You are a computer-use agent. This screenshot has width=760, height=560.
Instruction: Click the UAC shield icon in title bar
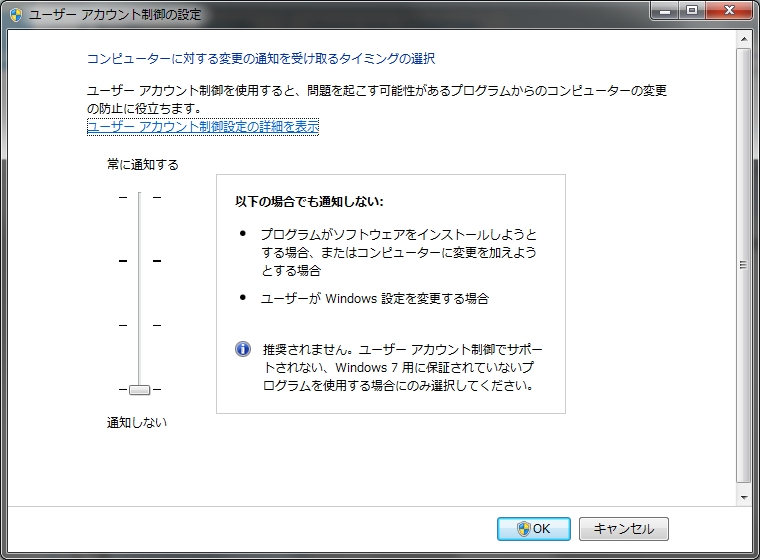tap(16, 15)
